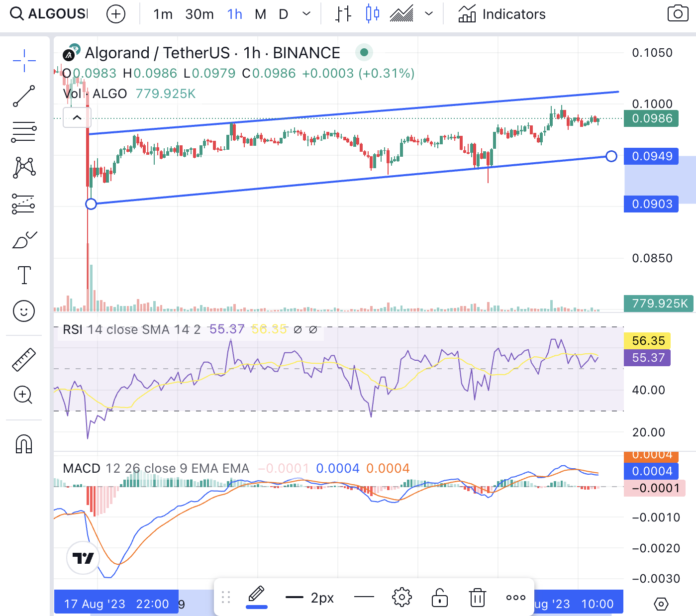Toggle the drawing lock
696x616 pixels.
click(x=439, y=597)
